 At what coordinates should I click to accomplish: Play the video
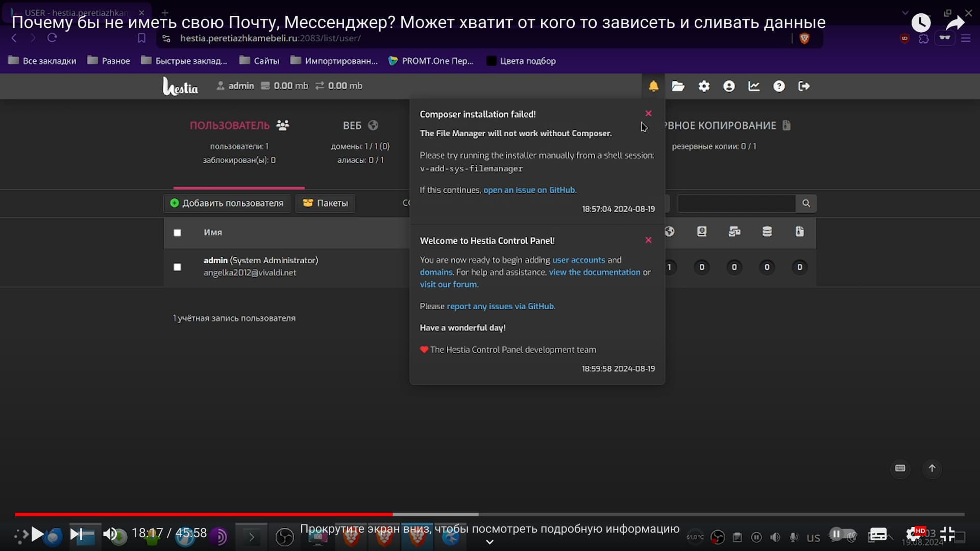coord(37,534)
